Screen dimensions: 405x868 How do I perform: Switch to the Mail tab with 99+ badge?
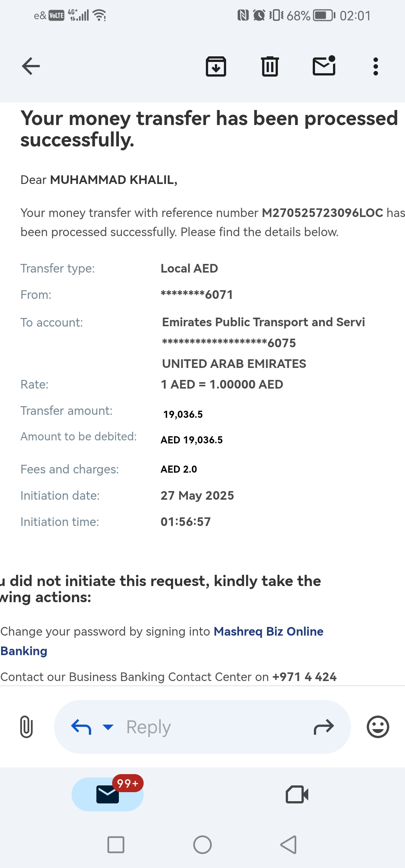(x=108, y=794)
